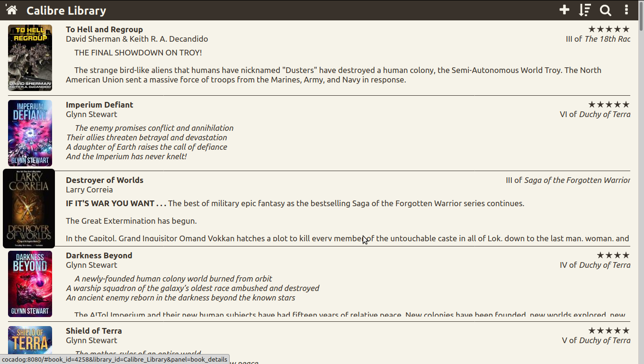Select the Destroyer of Worlds cover image

click(x=29, y=209)
